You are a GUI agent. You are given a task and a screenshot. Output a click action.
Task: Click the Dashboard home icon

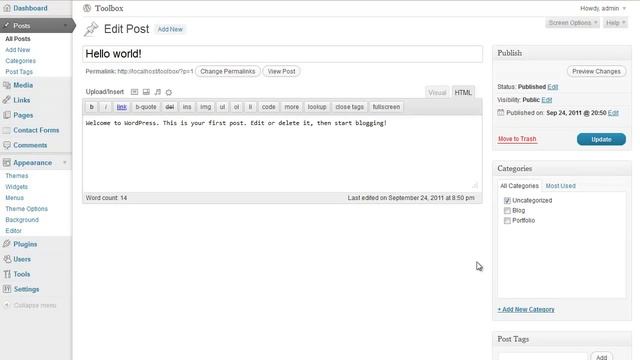pos(7,8)
